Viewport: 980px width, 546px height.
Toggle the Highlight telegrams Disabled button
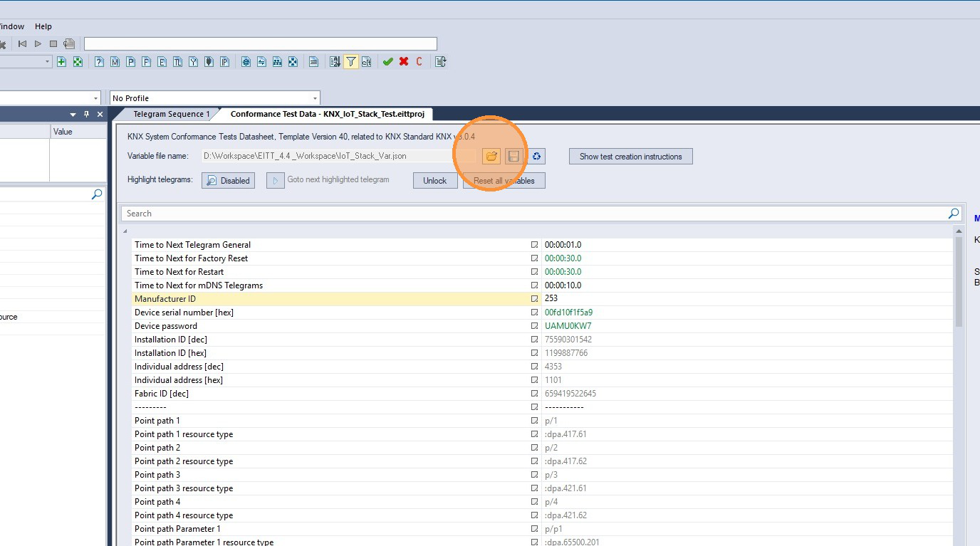(x=228, y=181)
